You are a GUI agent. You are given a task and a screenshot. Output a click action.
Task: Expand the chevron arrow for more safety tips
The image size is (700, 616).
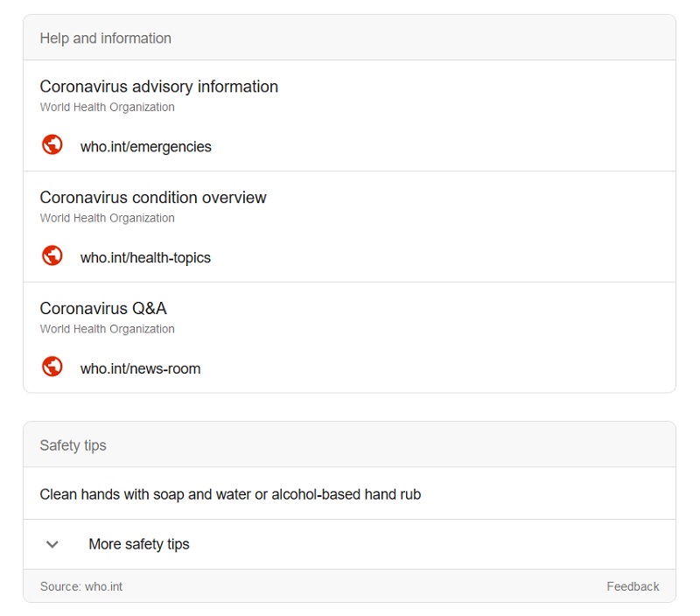click(x=52, y=544)
